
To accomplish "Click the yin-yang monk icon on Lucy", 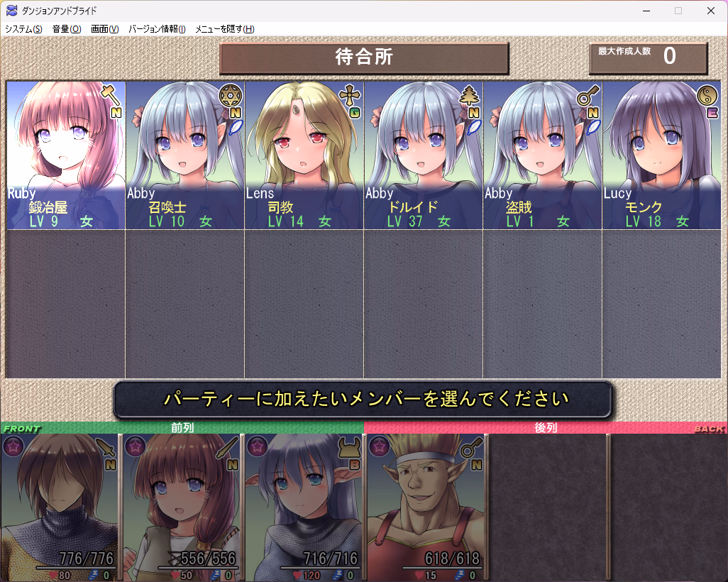I will (707, 94).
